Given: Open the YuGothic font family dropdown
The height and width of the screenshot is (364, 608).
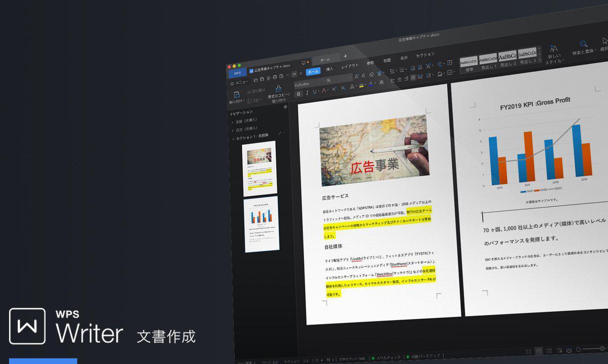Looking at the screenshot, I should (302, 84).
